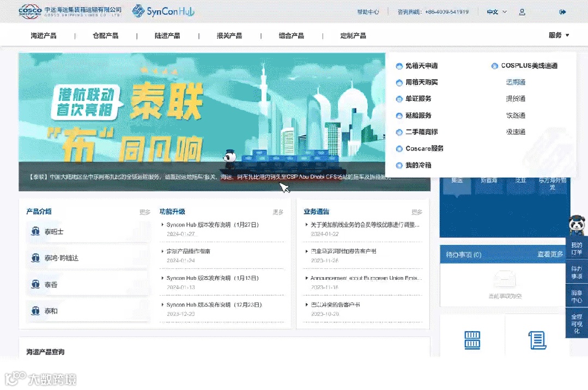Click the document scroll icon card

(537, 340)
